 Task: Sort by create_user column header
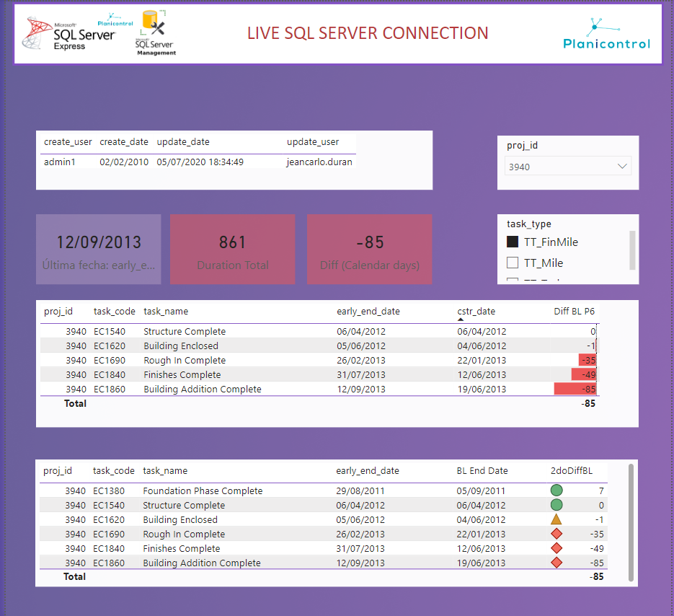pos(68,142)
